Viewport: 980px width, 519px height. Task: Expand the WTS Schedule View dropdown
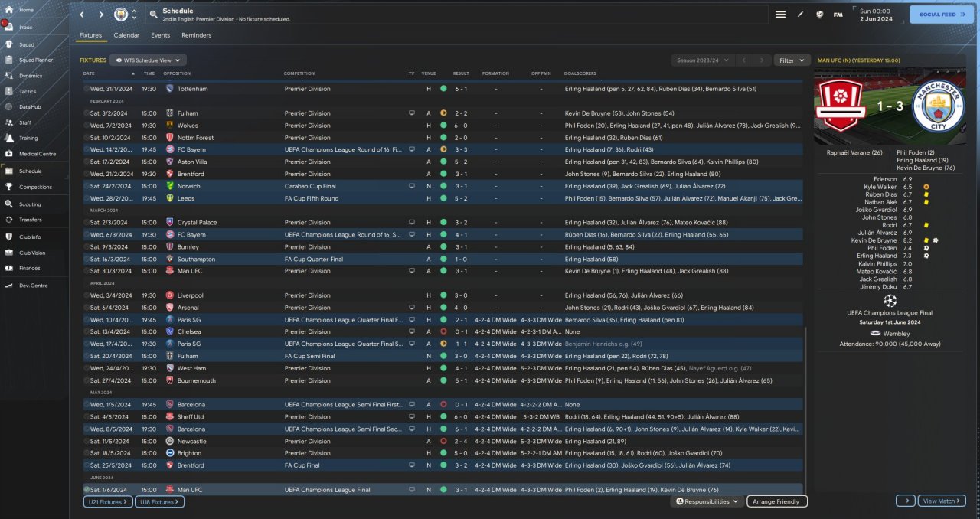tap(149, 60)
